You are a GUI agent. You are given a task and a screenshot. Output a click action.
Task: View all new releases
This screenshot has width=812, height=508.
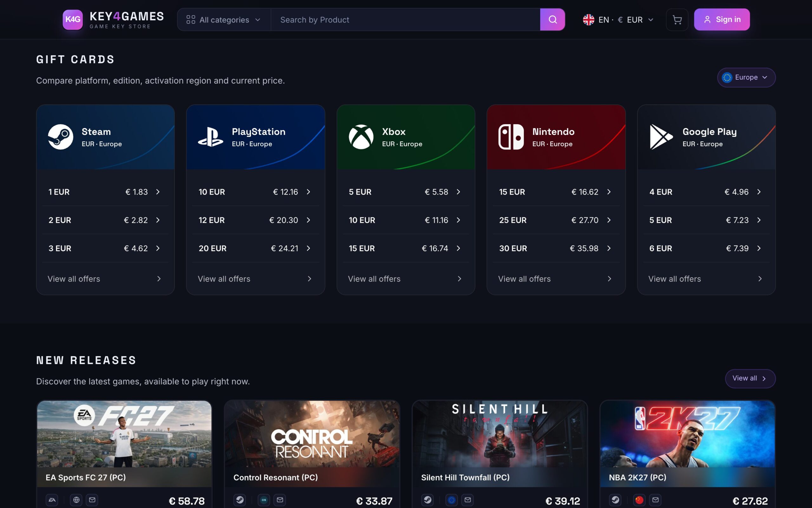coord(750,379)
